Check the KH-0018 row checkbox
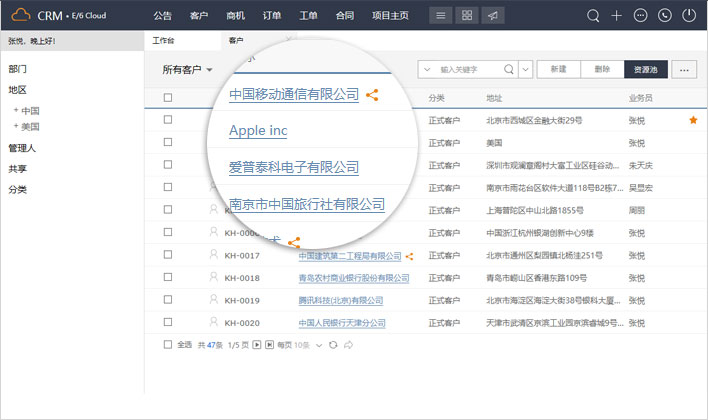The width and height of the screenshot is (708, 420). point(168,278)
